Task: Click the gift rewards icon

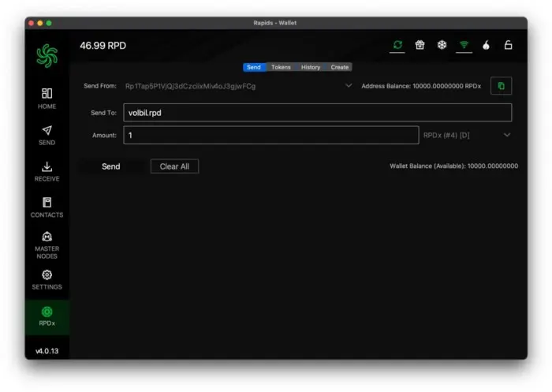Action: tap(420, 45)
